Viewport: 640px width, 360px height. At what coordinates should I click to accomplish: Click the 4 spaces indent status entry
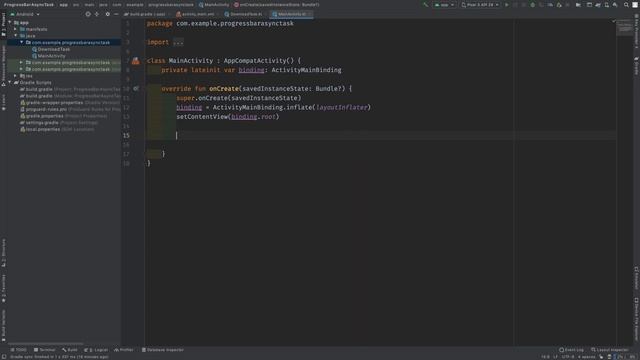click(x=586, y=357)
